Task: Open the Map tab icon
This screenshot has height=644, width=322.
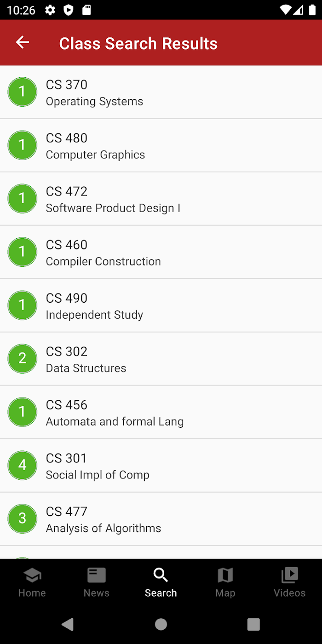Action: point(225,575)
